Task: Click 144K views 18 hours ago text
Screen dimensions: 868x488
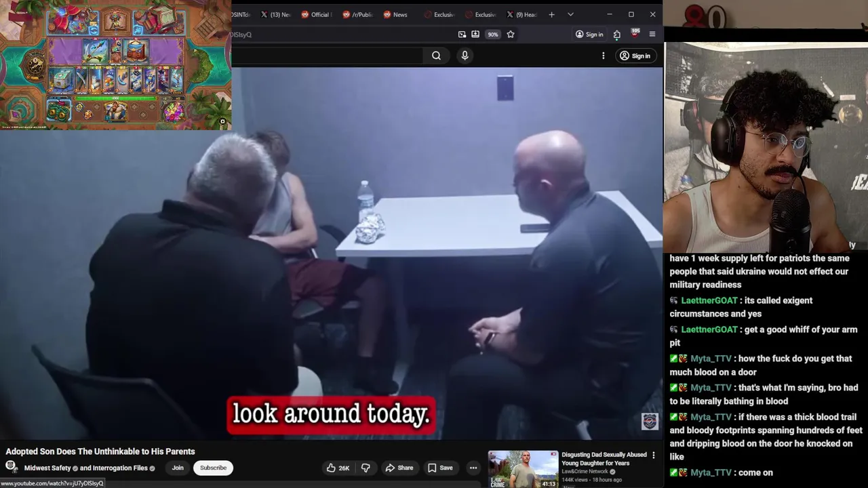Action: tap(591, 480)
